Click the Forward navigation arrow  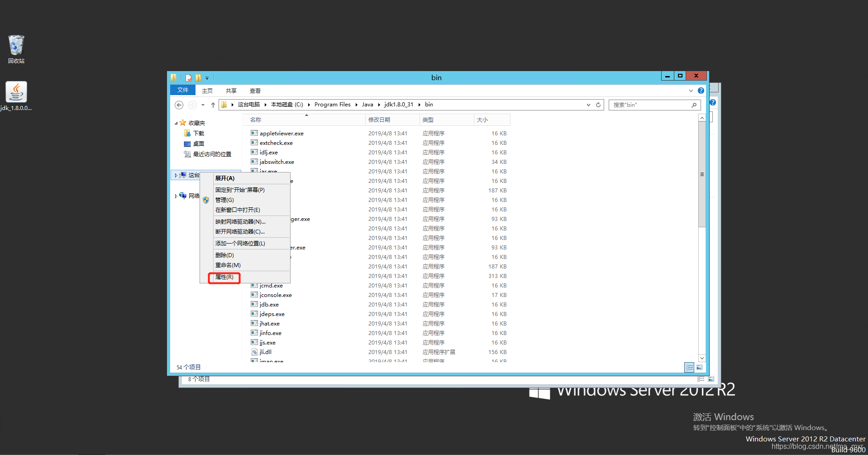pos(192,105)
